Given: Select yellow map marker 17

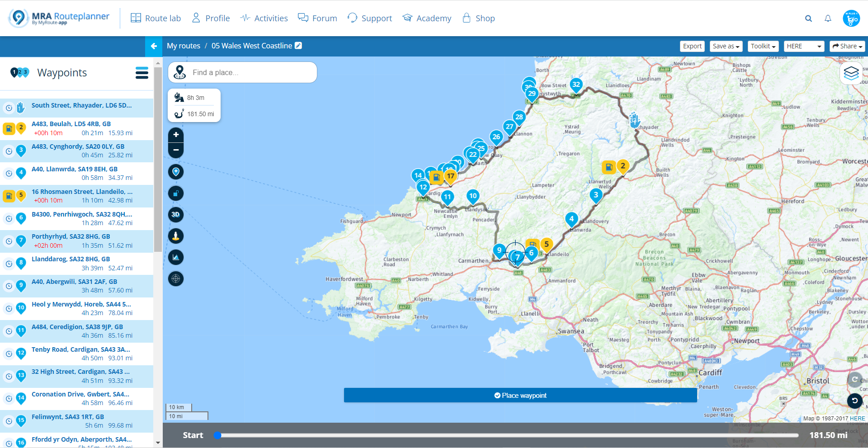Looking at the screenshot, I should point(450,177).
